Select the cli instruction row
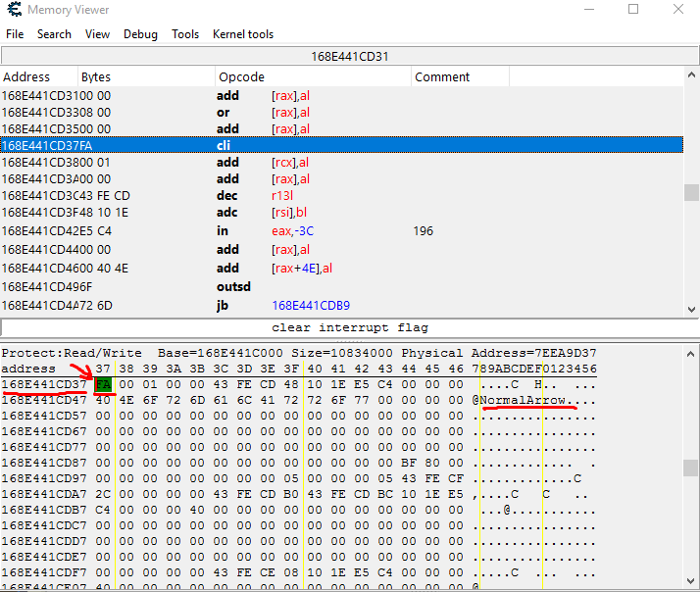This screenshot has height=592, width=700. click(342, 145)
